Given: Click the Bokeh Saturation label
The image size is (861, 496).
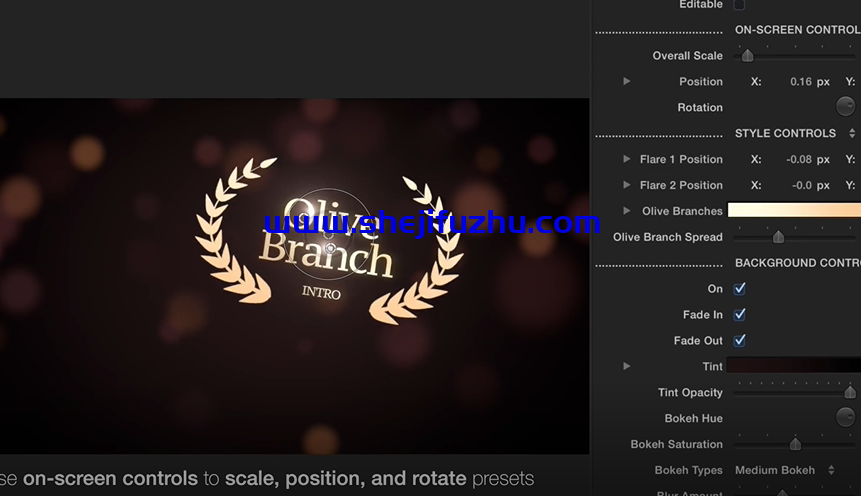Looking at the screenshot, I should coord(676,444).
